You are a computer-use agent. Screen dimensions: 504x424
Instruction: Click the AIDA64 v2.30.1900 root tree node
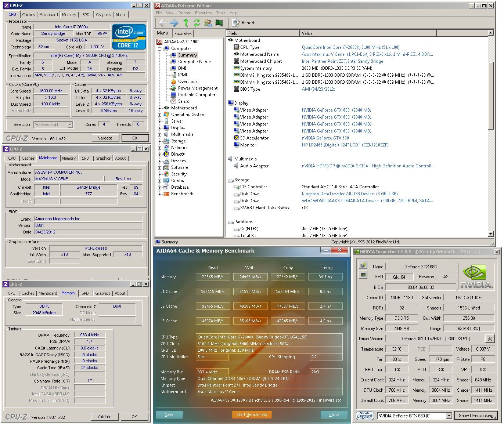[181, 42]
